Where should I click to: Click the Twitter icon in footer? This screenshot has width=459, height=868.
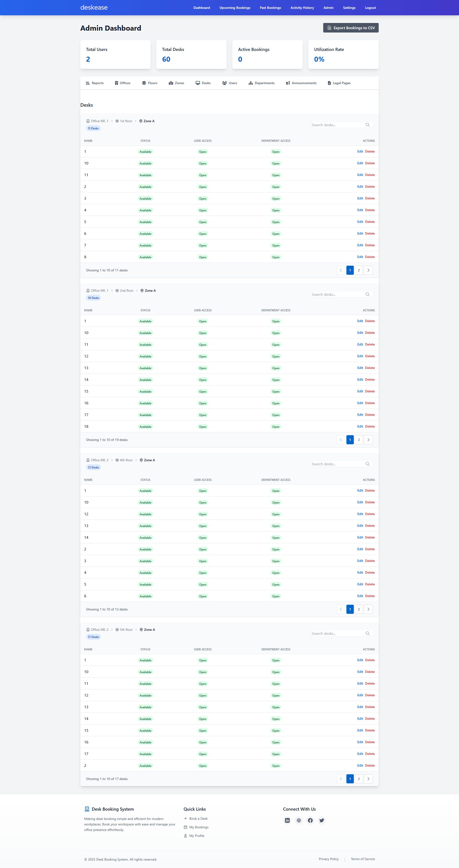click(x=322, y=820)
